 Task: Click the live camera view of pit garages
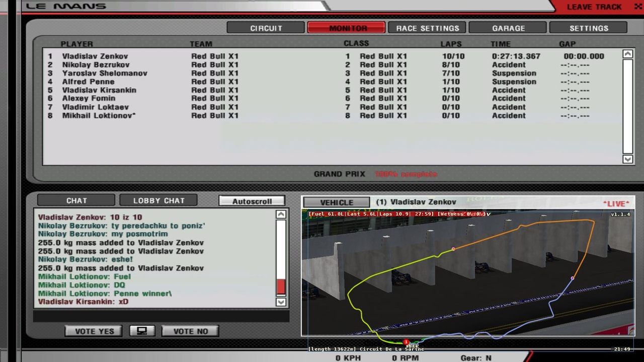pos(468,272)
